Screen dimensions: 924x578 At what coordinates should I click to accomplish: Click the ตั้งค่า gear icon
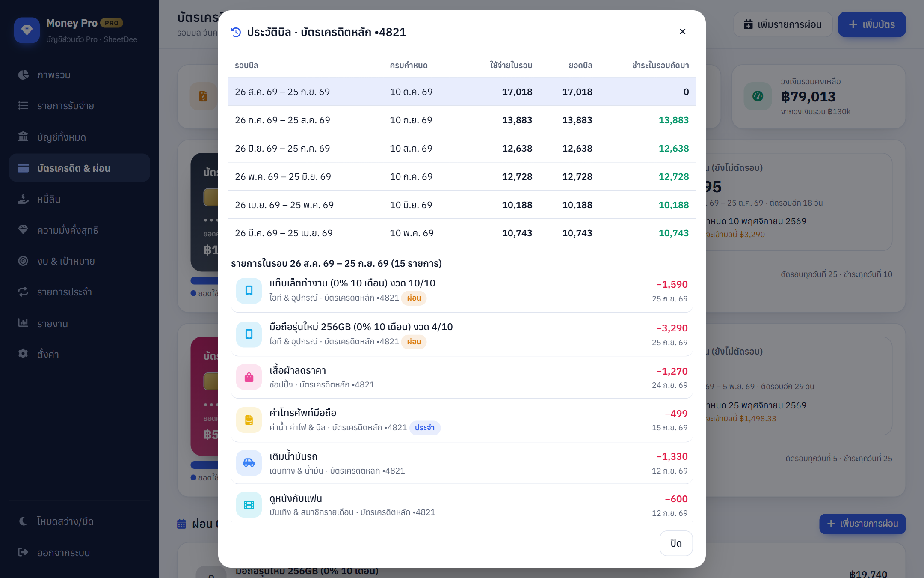23,354
